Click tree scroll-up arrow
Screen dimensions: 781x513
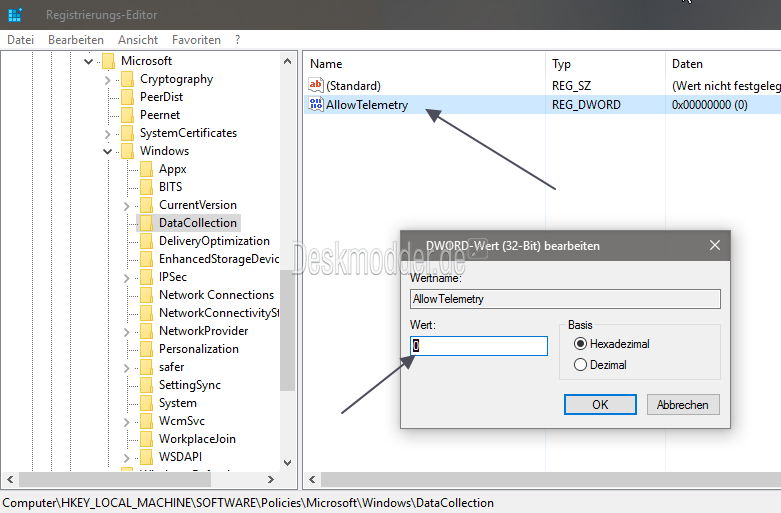(287, 61)
